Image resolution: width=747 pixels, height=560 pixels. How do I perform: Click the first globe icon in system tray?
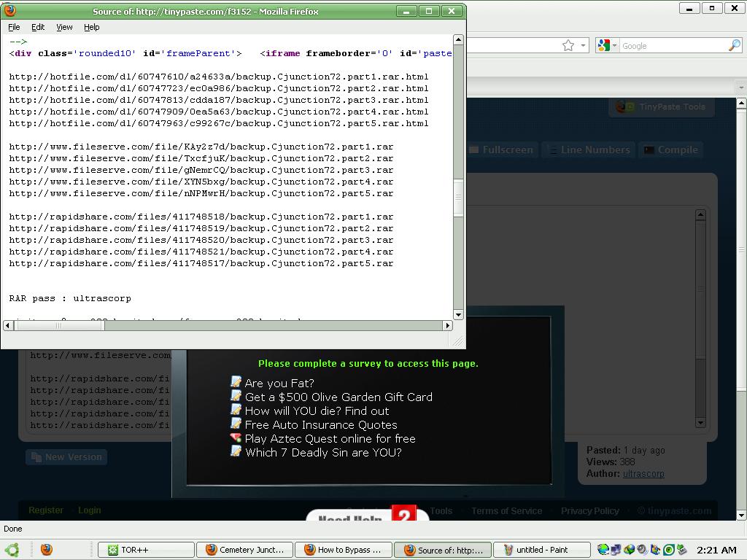(x=603, y=550)
